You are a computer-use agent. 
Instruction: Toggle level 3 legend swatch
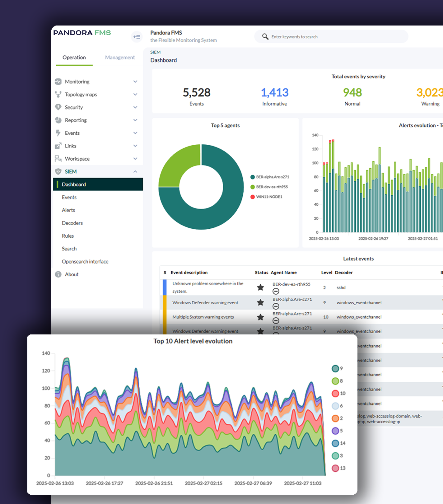pos(335,456)
